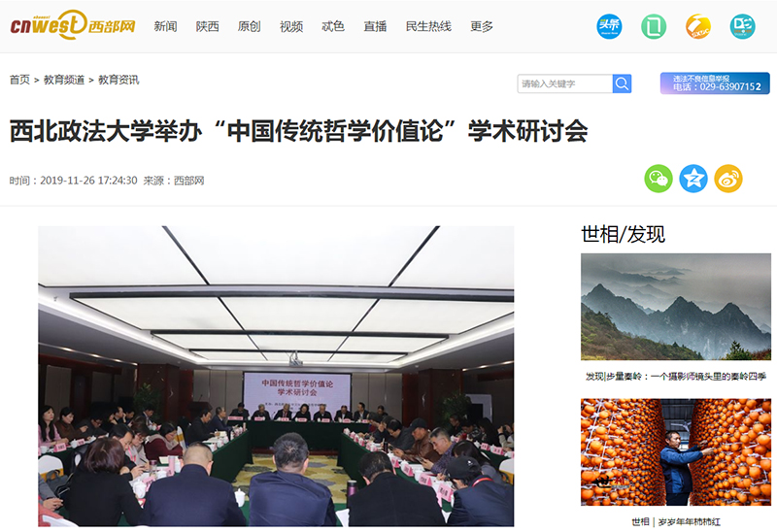The width and height of the screenshot is (777, 532).
Task: Click the 教育频道 breadcrumb link
Action: (x=64, y=80)
